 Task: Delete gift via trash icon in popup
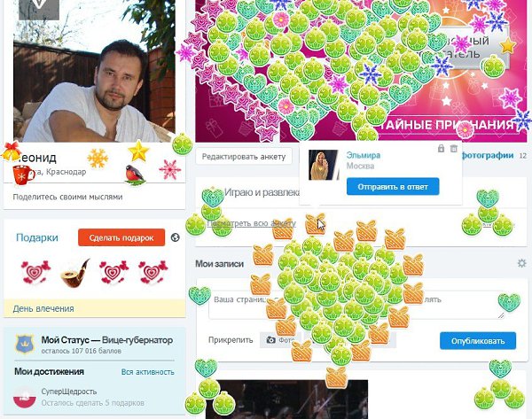pyautogui.click(x=454, y=149)
